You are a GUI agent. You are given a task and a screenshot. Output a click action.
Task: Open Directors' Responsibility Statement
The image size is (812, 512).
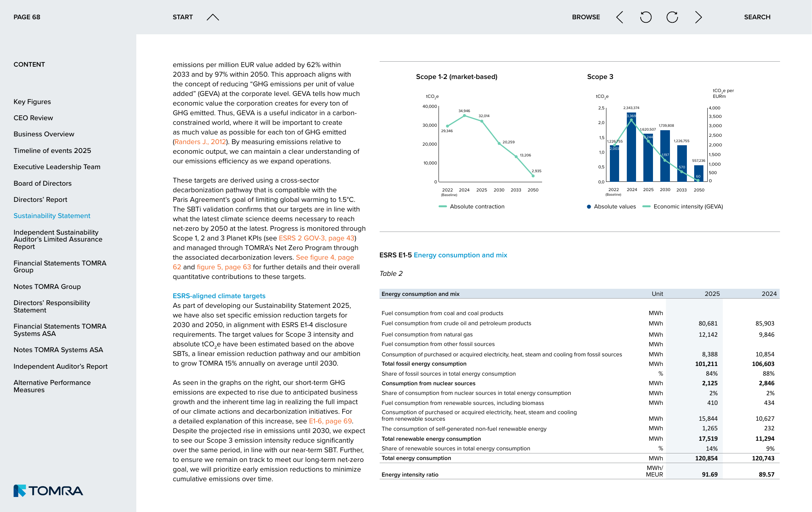52,306
